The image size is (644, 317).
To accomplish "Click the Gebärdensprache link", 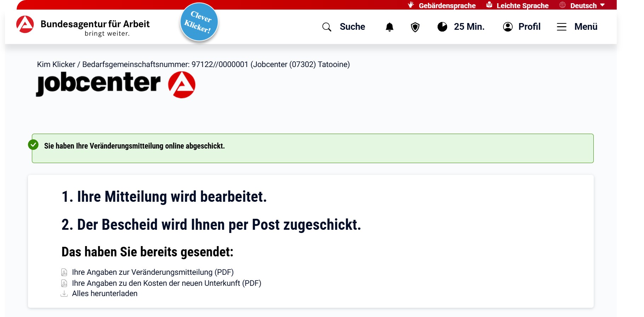I will [x=447, y=6].
